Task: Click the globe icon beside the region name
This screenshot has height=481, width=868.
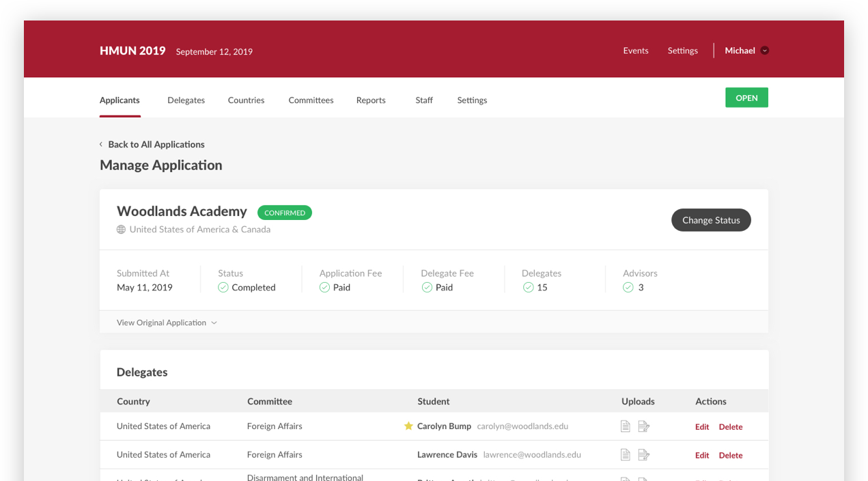Action: [x=120, y=229]
